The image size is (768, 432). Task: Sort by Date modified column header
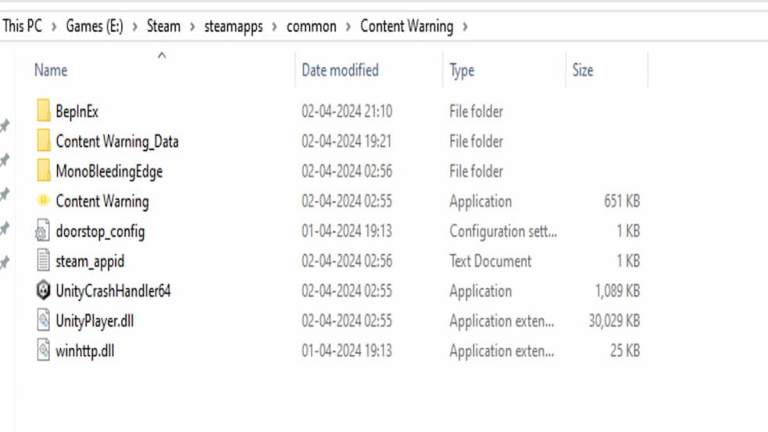340,70
